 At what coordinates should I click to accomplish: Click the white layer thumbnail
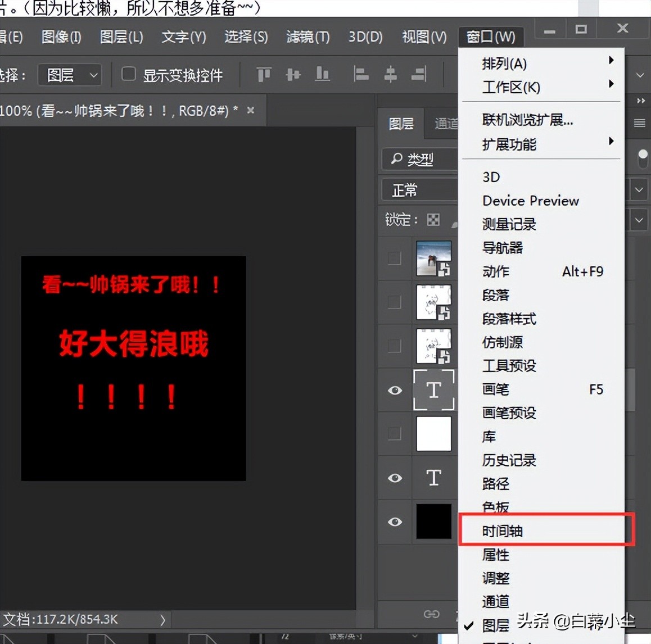[433, 433]
